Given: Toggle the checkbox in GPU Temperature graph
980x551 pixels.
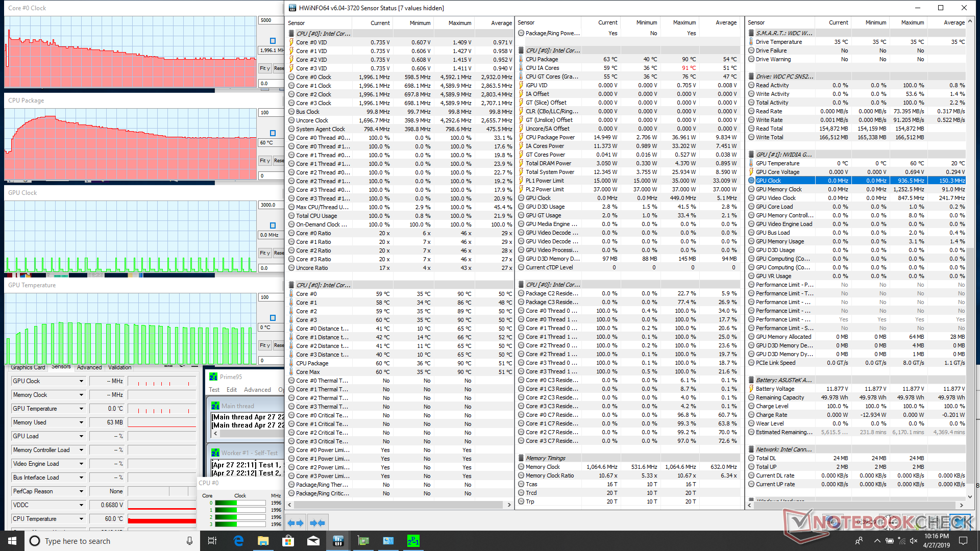Looking at the screenshot, I should click(x=273, y=318).
